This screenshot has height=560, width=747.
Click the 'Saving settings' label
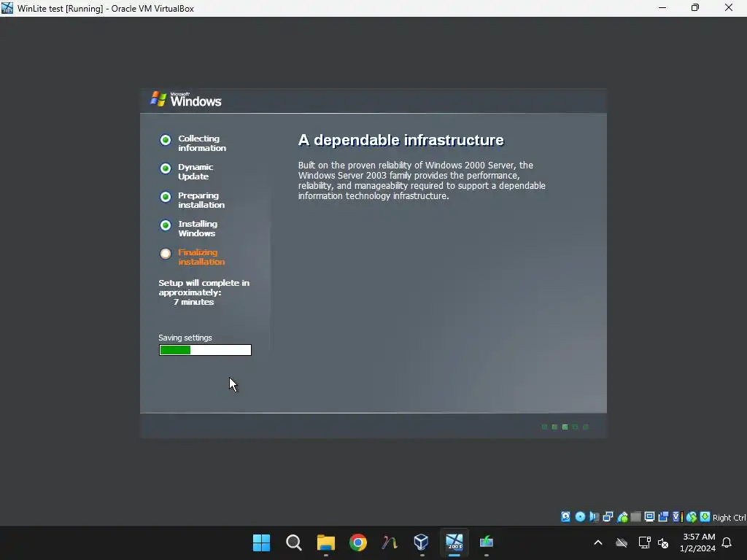click(185, 338)
